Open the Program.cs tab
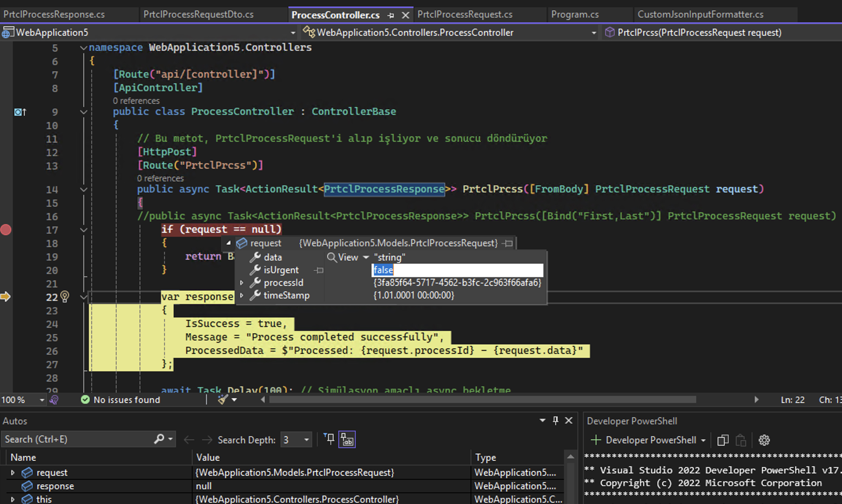Screen dimensions: 842x504 (575, 14)
